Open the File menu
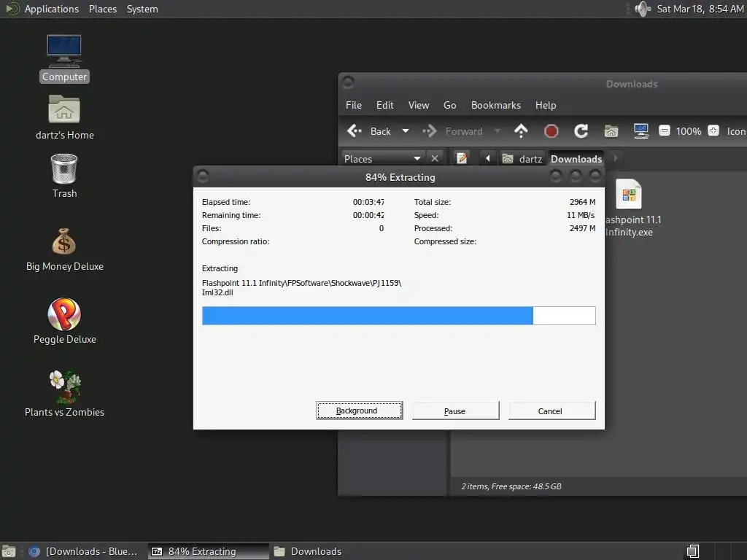 point(354,105)
